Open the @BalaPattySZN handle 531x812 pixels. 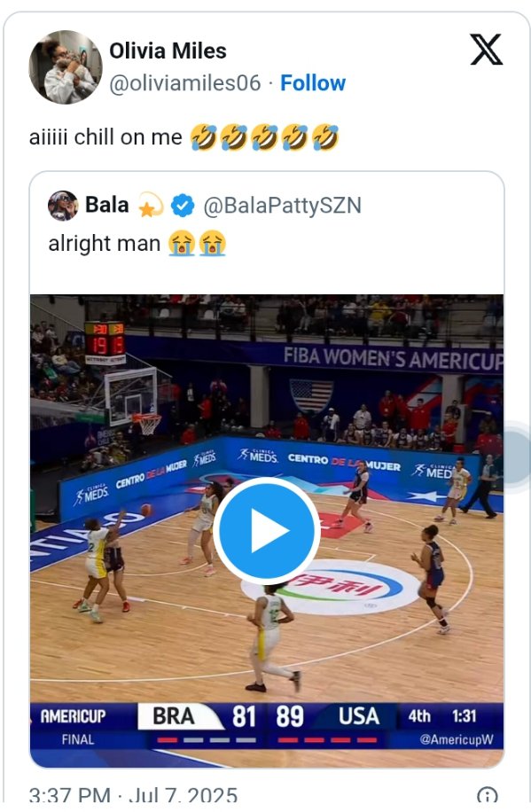click(282, 206)
